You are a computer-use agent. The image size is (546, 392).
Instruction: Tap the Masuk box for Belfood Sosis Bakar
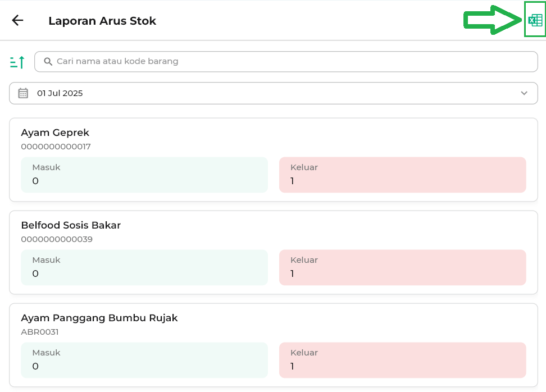(x=144, y=267)
